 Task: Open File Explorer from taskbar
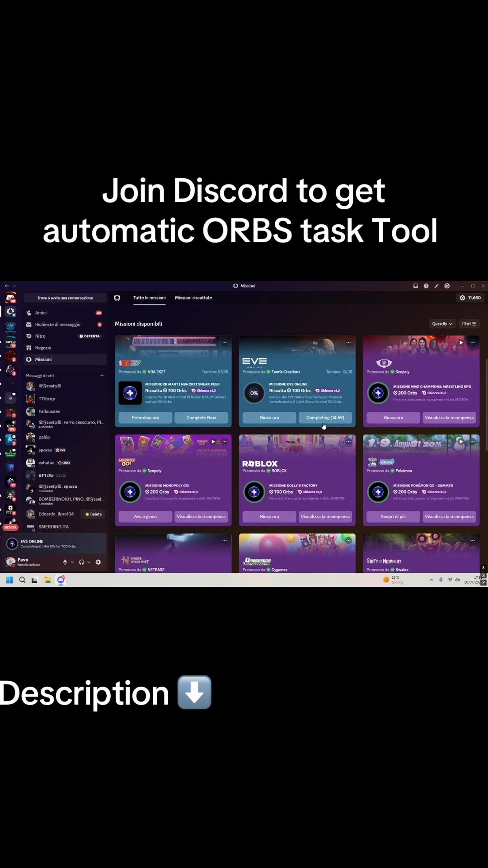tap(47, 580)
